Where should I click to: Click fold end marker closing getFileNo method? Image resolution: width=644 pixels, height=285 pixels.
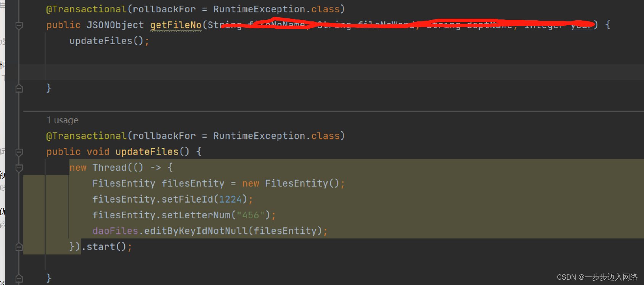pos(19,89)
